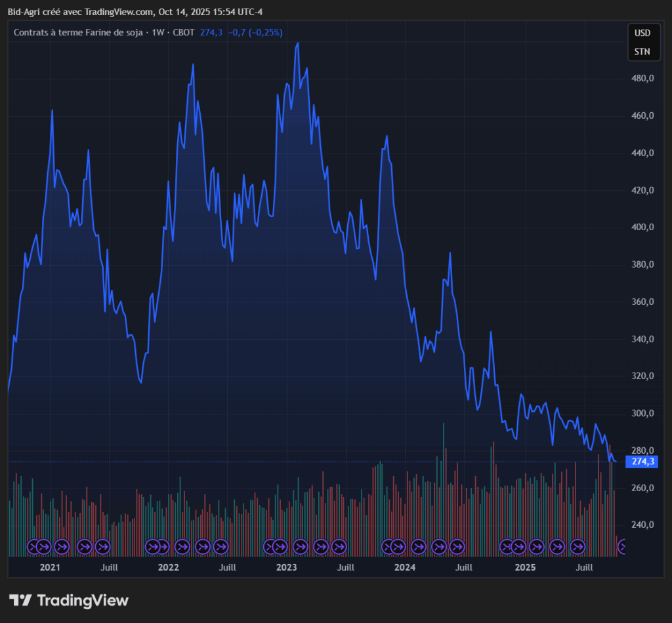
Task: Click the leftmost contract rollover marker
Action: coord(34,546)
